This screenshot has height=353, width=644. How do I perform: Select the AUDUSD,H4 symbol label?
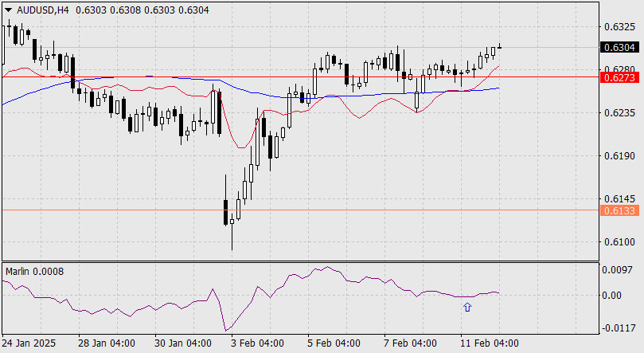click(41, 10)
